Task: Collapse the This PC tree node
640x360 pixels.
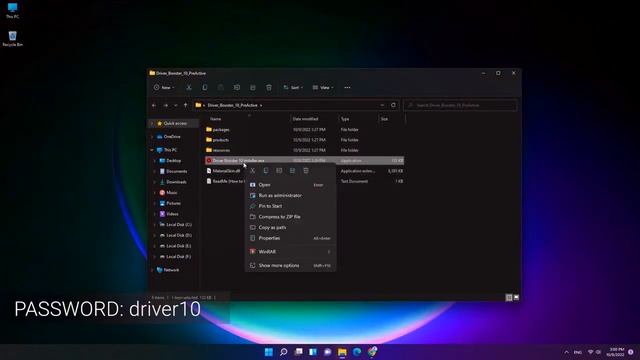Action: point(152,150)
